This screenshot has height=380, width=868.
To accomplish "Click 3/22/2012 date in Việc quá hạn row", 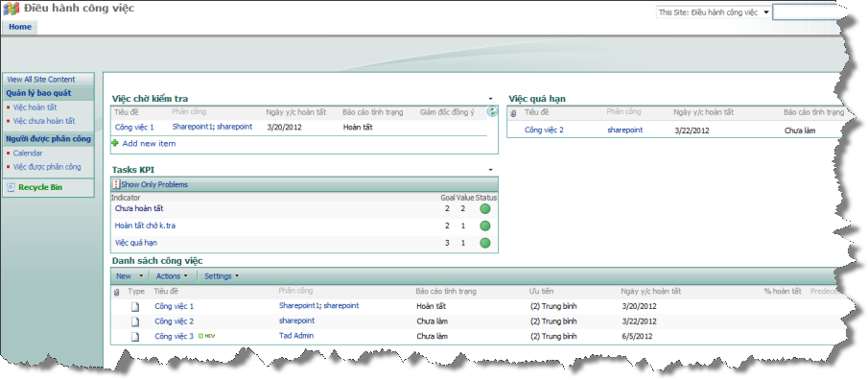I will [x=692, y=131].
